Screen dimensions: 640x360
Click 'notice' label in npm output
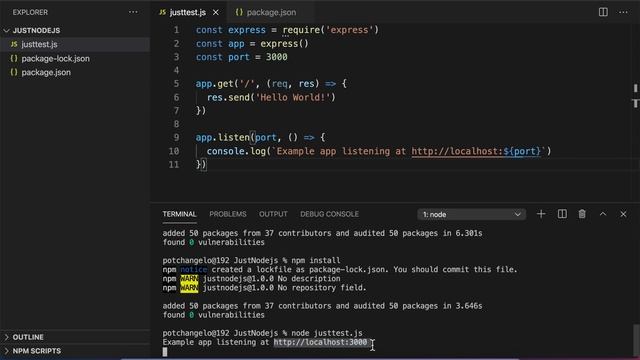pyautogui.click(x=193, y=269)
